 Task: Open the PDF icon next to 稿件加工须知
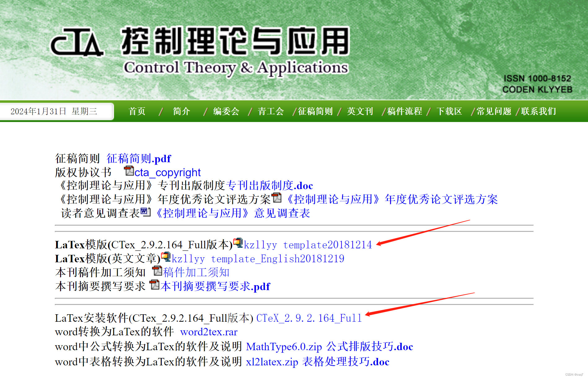tap(157, 271)
